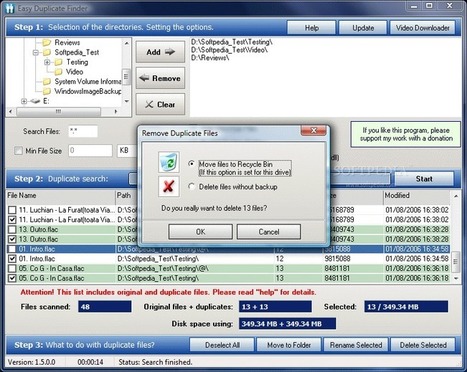Check the highlighted 01. Intro.flac row checkbox

coord(12,249)
